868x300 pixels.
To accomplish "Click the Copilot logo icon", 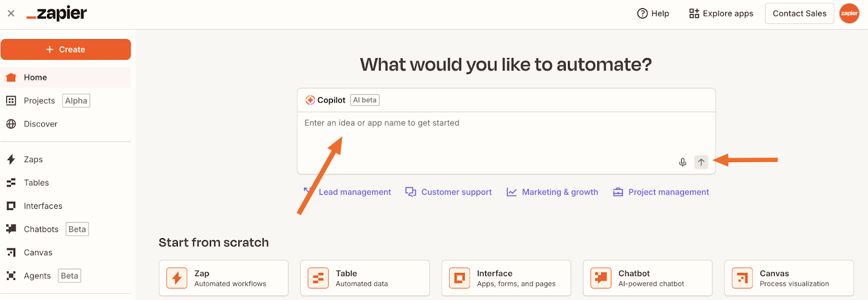I will [310, 100].
